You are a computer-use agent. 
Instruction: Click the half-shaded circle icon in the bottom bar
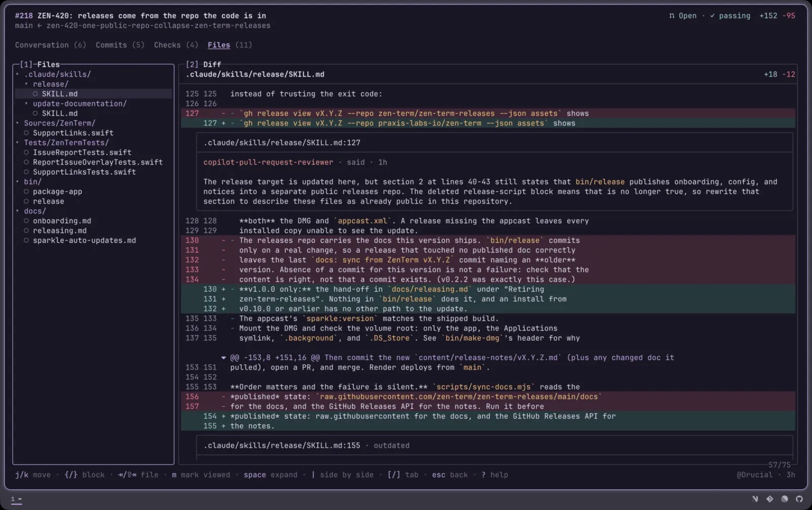click(785, 499)
